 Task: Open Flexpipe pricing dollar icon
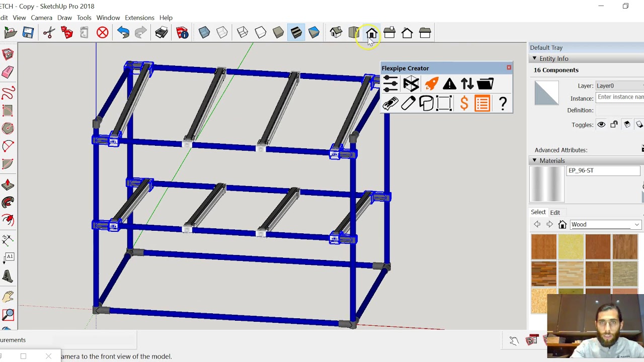[464, 104]
